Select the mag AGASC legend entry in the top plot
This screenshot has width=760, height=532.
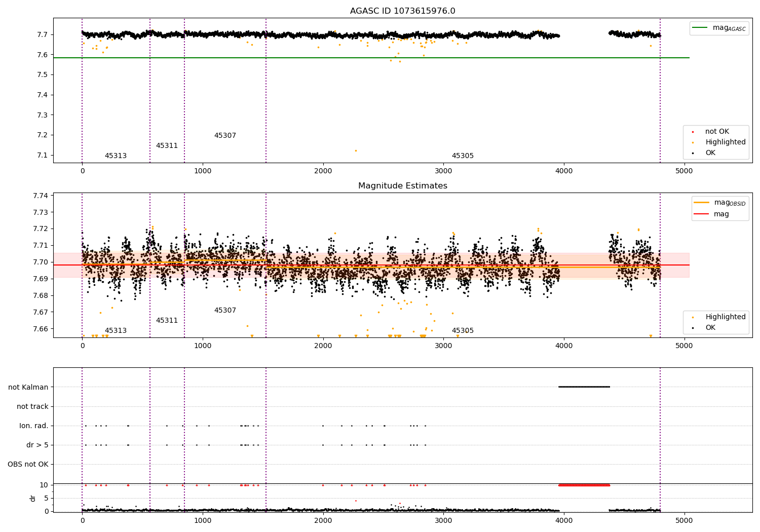719,28
